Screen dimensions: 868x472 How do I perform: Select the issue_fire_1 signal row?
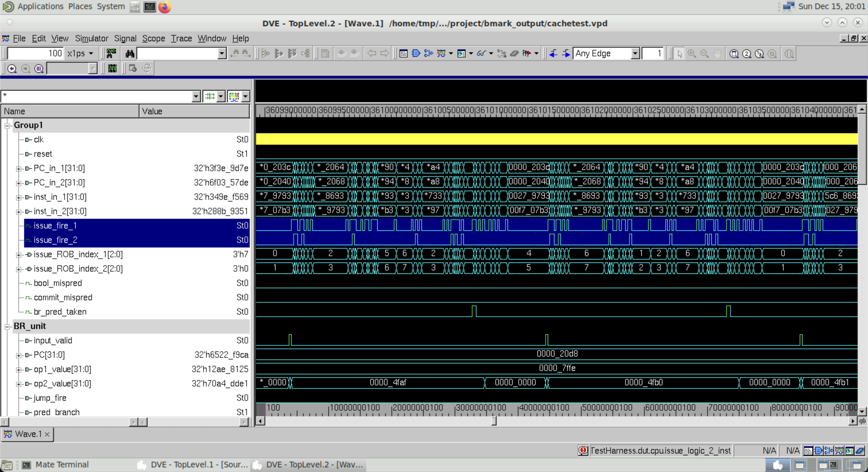136,226
